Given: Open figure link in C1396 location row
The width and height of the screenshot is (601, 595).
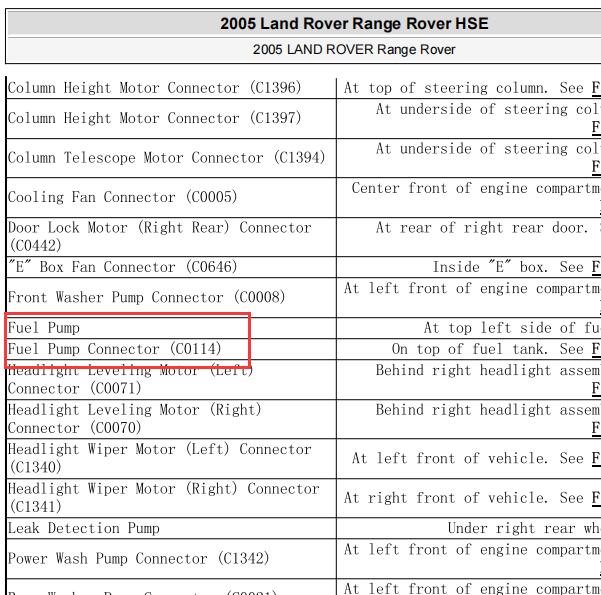Looking at the screenshot, I should pyautogui.click(x=596, y=88).
